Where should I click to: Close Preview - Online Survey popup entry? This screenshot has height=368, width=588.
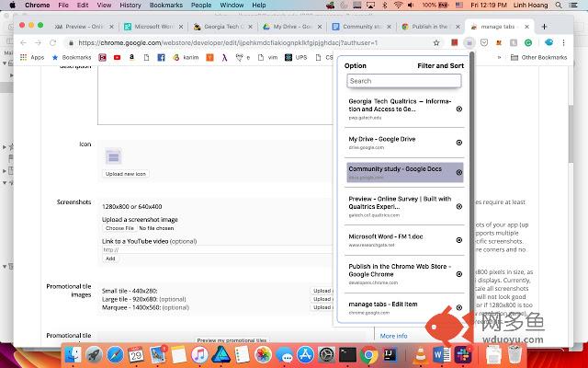click(x=459, y=206)
